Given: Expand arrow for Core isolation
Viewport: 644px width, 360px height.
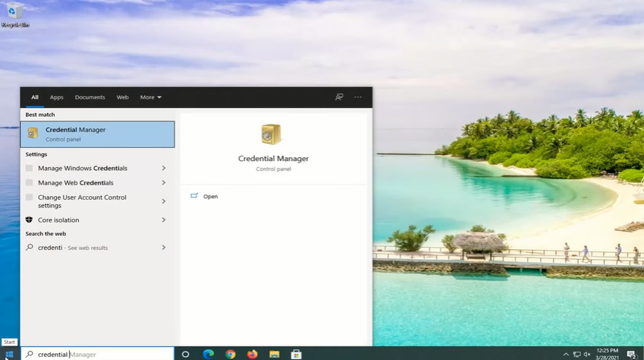Looking at the screenshot, I should point(163,219).
